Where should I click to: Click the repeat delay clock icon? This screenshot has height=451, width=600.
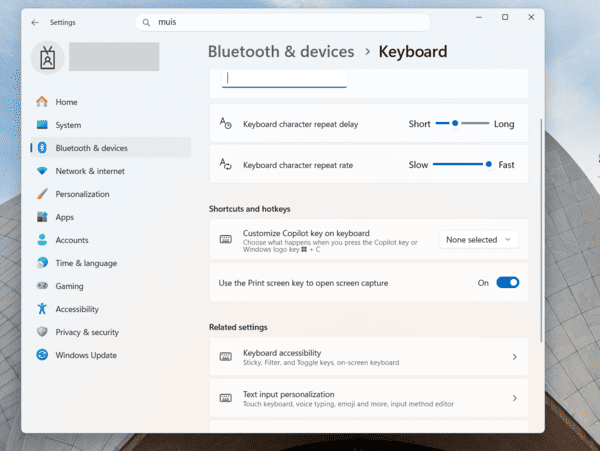pos(226,123)
